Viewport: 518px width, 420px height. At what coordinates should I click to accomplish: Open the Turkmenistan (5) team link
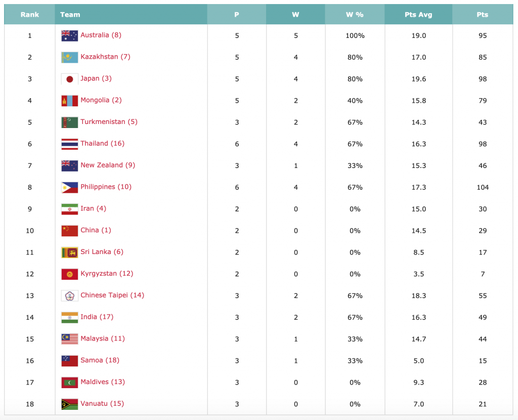click(x=109, y=122)
